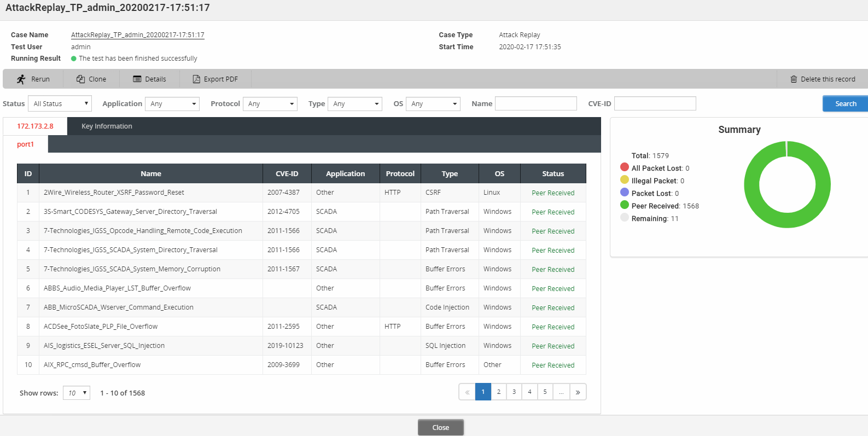
Task: Click the green status dot by Running Result
Action: (x=74, y=59)
